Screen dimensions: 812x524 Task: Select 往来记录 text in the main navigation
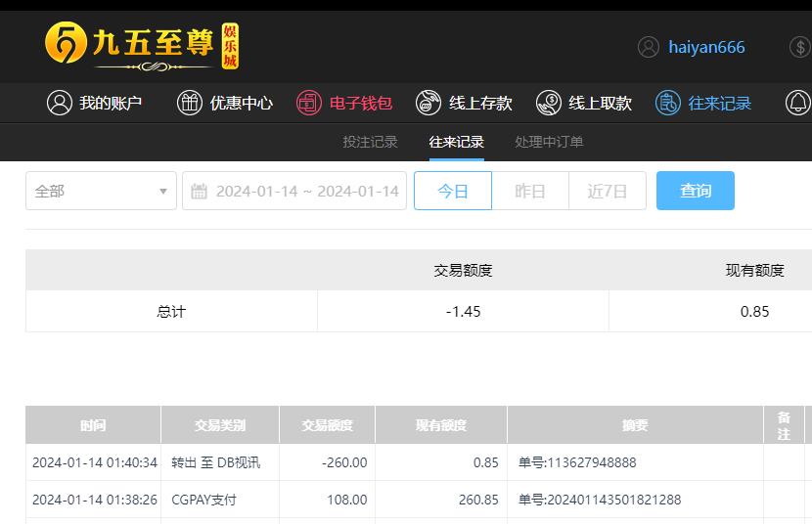[x=720, y=103]
